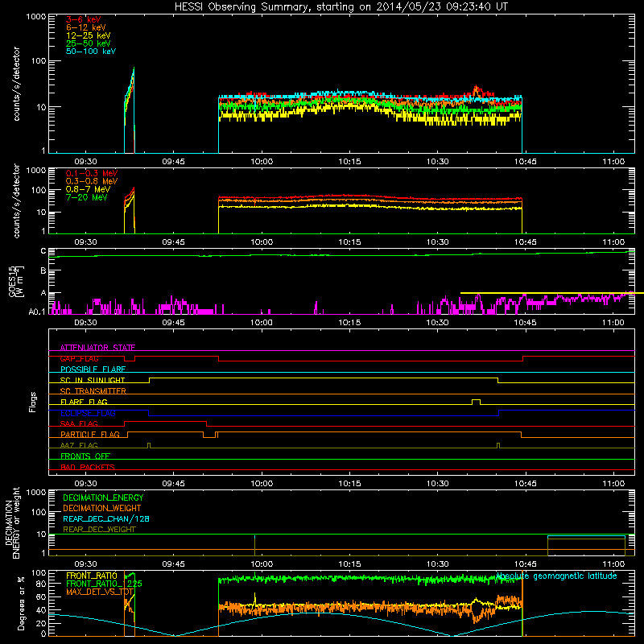This screenshot has width=644, height=644.
Task: Select the cyan 50-100 keV legend label
Action: pos(90,52)
